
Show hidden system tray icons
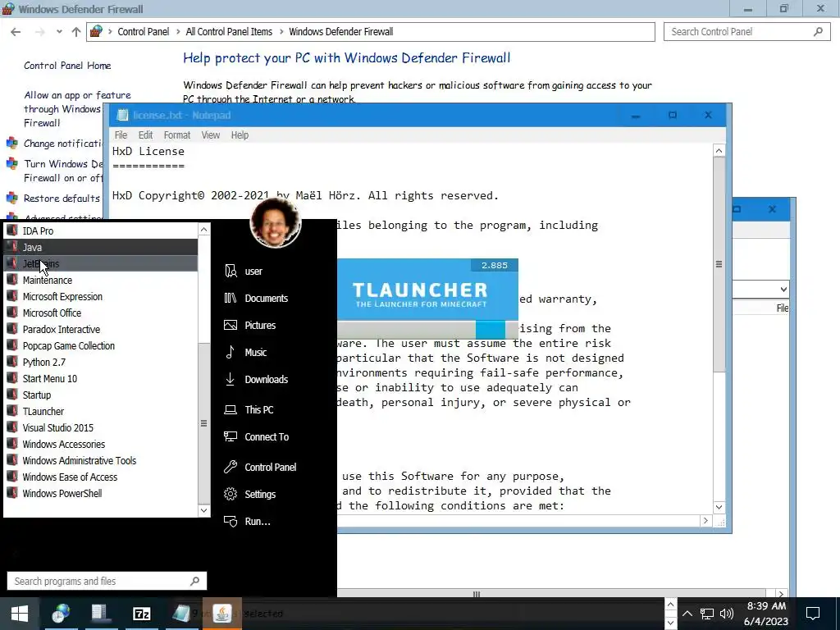(x=687, y=614)
